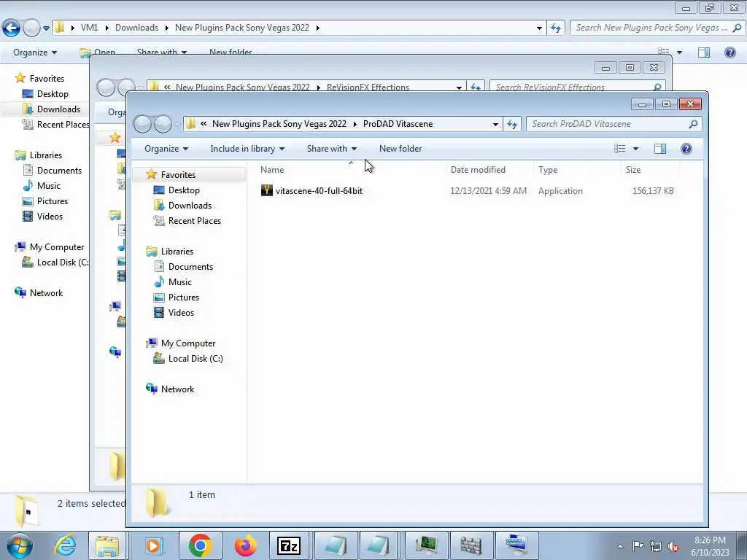Click Libraries header in ProDAD Vitascene sidebar
Viewport: 747px width, 560px height.
click(x=177, y=252)
